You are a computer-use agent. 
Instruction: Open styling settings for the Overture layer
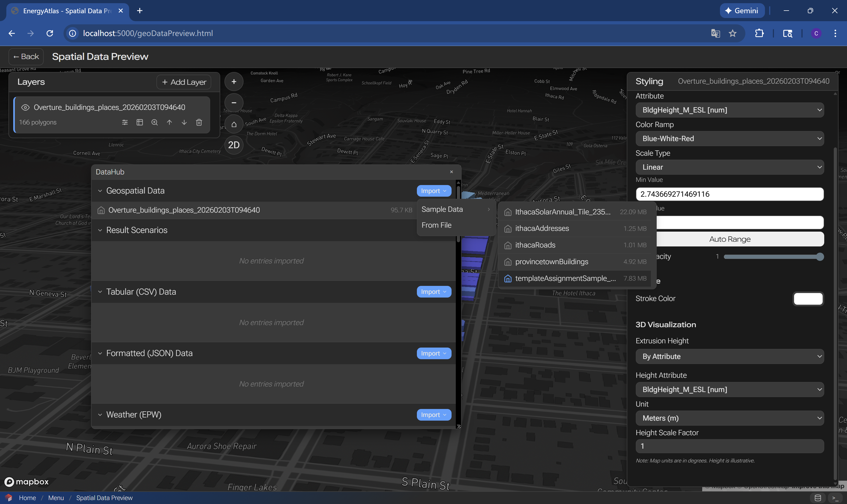click(x=125, y=122)
